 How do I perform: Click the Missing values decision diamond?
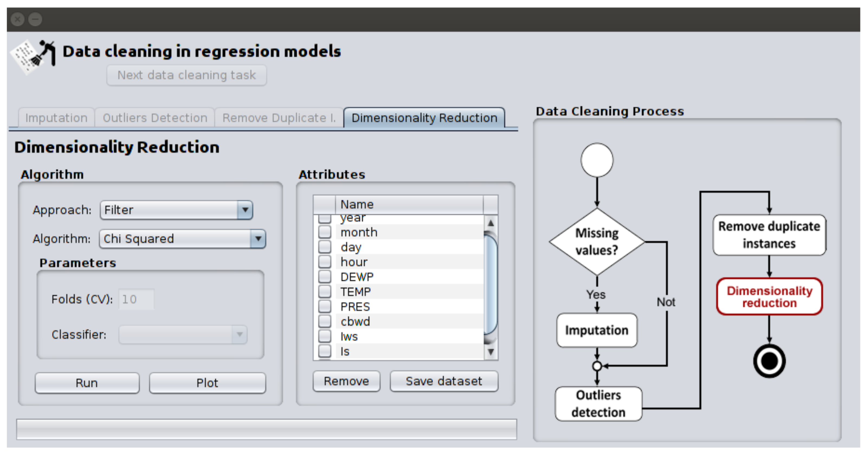click(597, 241)
